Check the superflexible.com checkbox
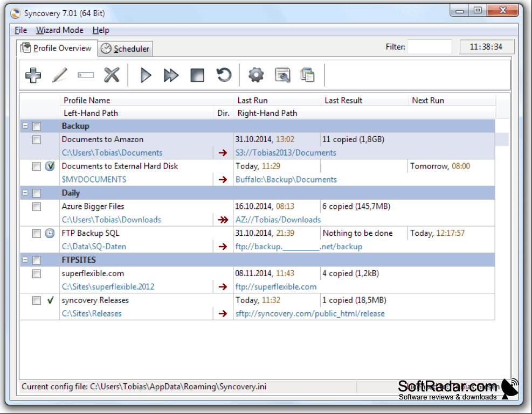Viewport: 532px width, 414px height. [x=37, y=273]
